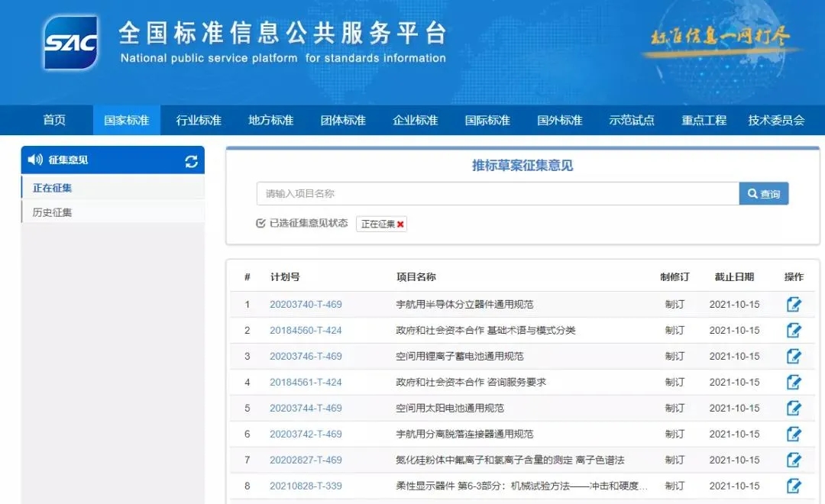Click edit icon for row 5 空间用太阳电池通用规范
Image resolution: width=825 pixels, height=504 pixels.
794,409
